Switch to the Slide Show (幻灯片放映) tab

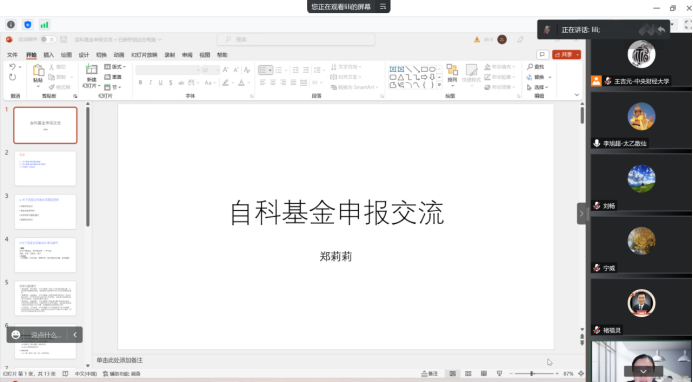[x=144, y=55]
